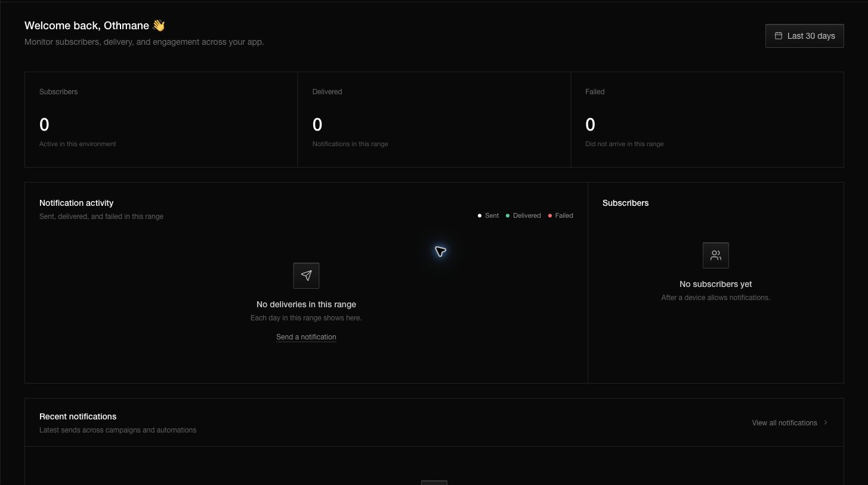This screenshot has height=485, width=868.
Task: Click the Active in this environment caption
Action: pos(78,144)
